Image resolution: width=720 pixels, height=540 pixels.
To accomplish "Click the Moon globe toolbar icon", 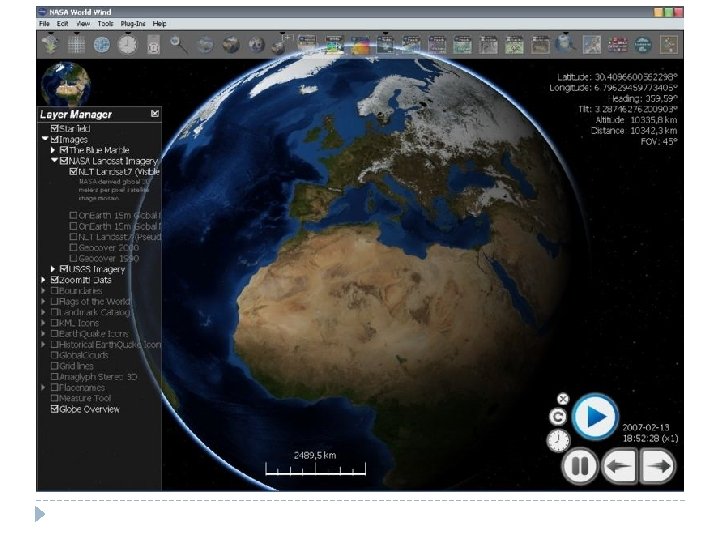I will tap(256, 45).
